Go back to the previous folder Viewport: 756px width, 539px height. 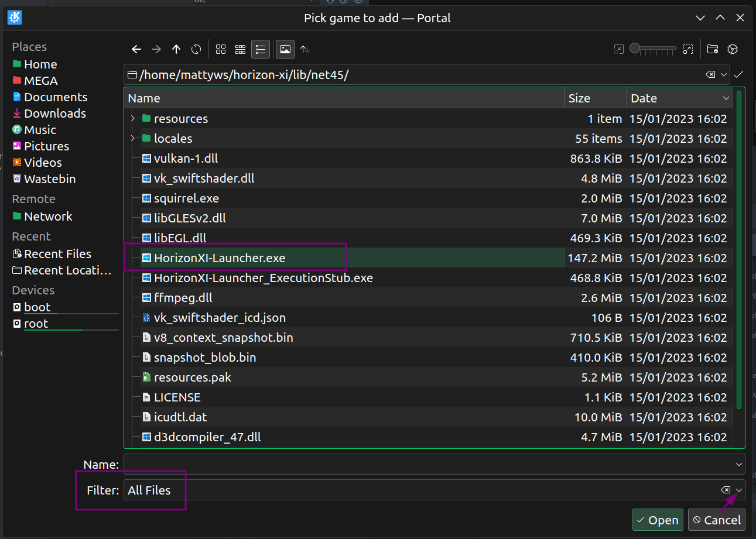pyautogui.click(x=136, y=49)
